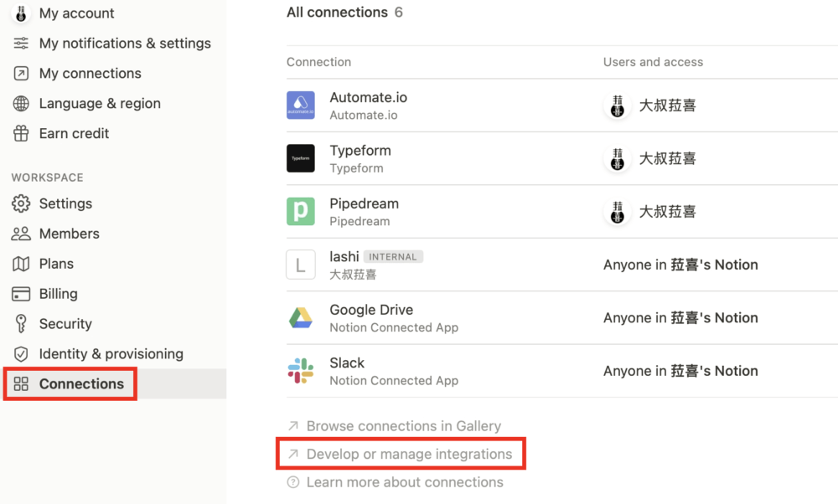Image resolution: width=838 pixels, height=504 pixels.
Task: Open the Plans page
Action: [x=56, y=264]
